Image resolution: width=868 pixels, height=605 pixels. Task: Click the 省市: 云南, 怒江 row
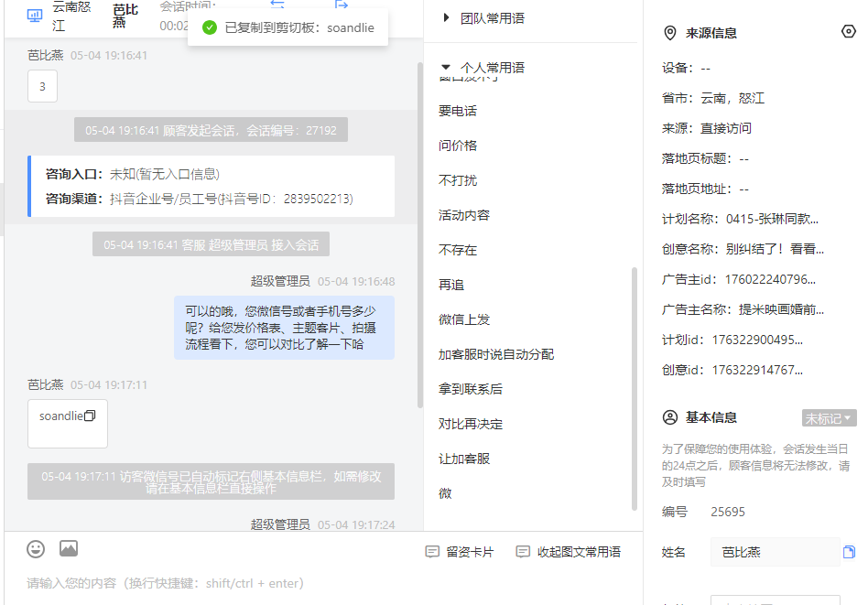pos(713,99)
